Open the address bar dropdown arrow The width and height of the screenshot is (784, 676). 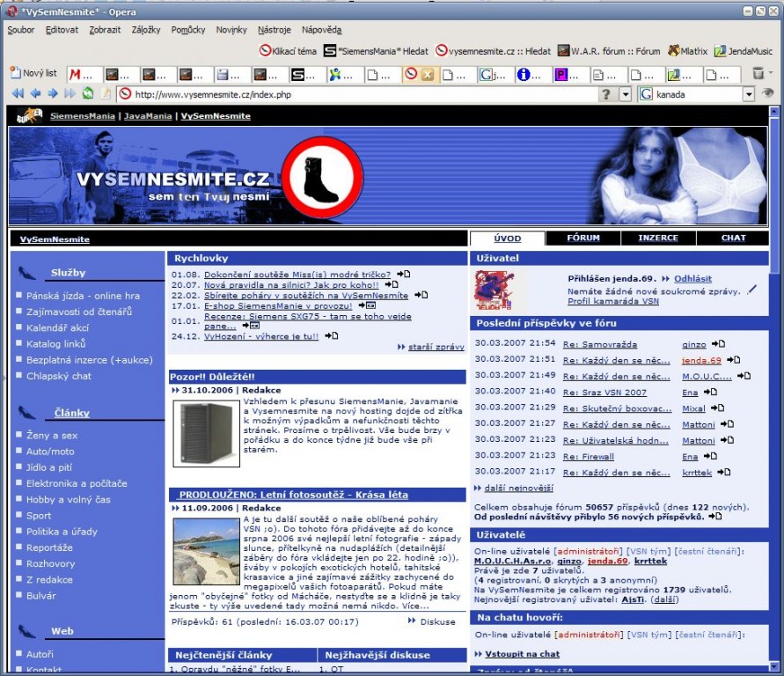coord(625,94)
